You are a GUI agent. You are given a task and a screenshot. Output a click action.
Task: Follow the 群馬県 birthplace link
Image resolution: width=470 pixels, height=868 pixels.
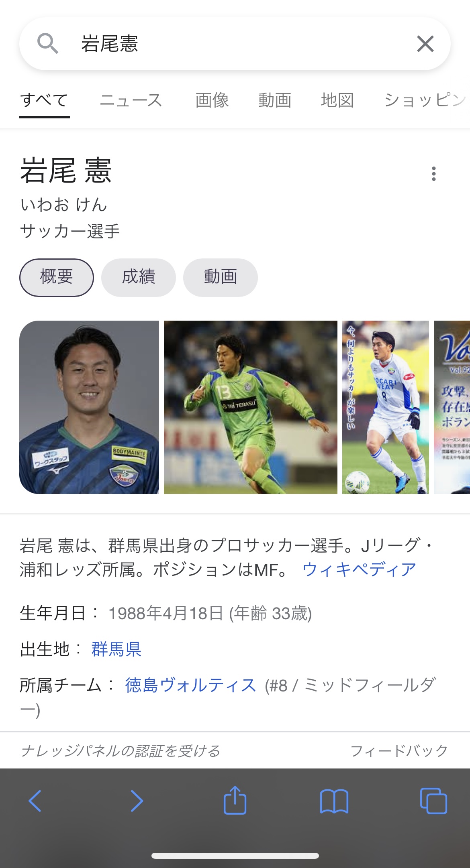116,649
